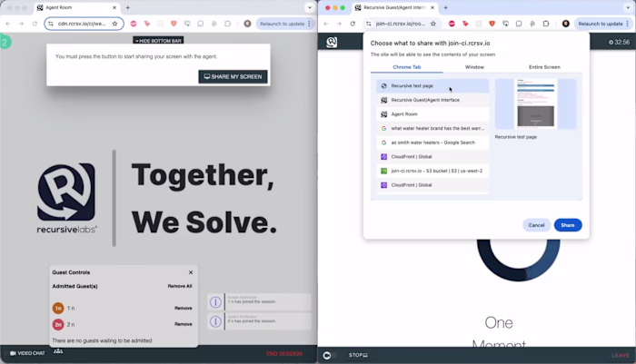Bookmark page with star in guest window
This screenshot has width=636, height=364.
click(x=433, y=24)
